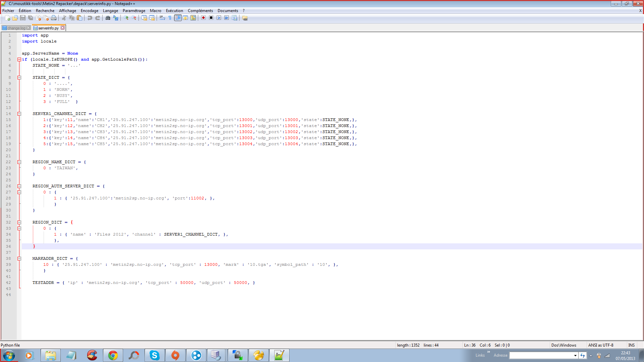This screenshot has height=362, width=644.
Task: Open Chrome from the taskbar
Action: tap(113, 355)
